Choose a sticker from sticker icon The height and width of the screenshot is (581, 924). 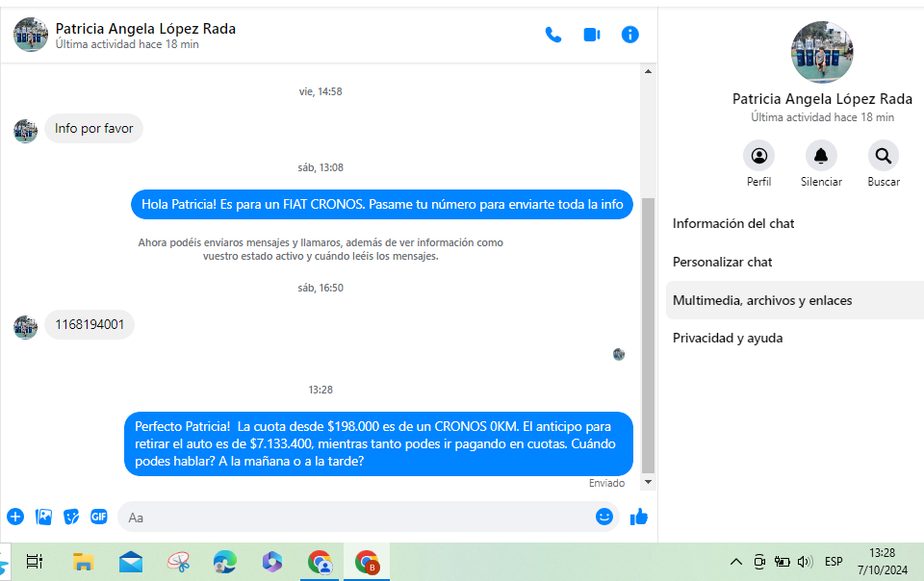tap(71, 517)
